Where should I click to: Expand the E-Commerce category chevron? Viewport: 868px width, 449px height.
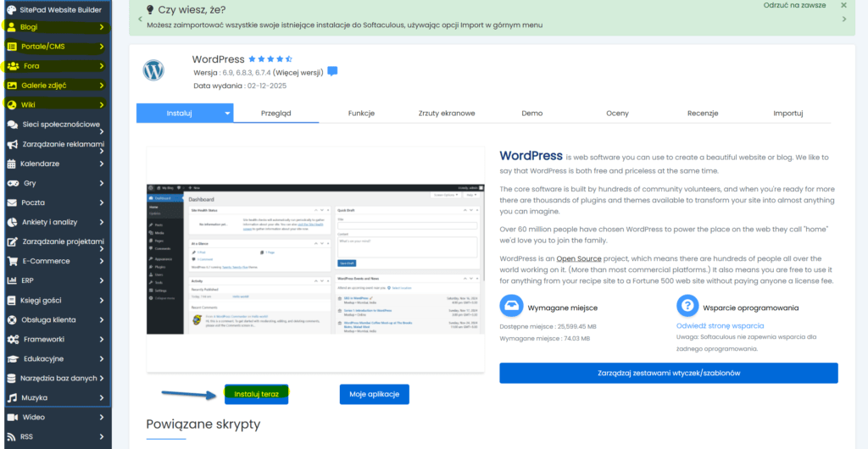(x=102, y=261)
